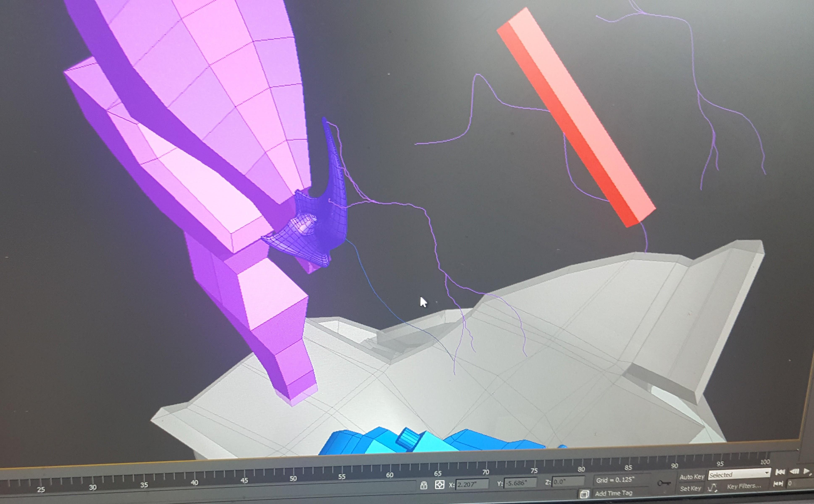Click the default in/out tangents curve icon

click(712, 488)
